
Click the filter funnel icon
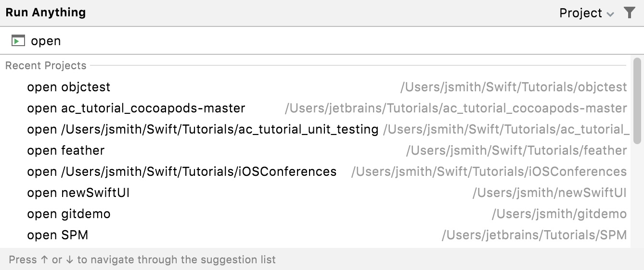[x=629, y=13]
